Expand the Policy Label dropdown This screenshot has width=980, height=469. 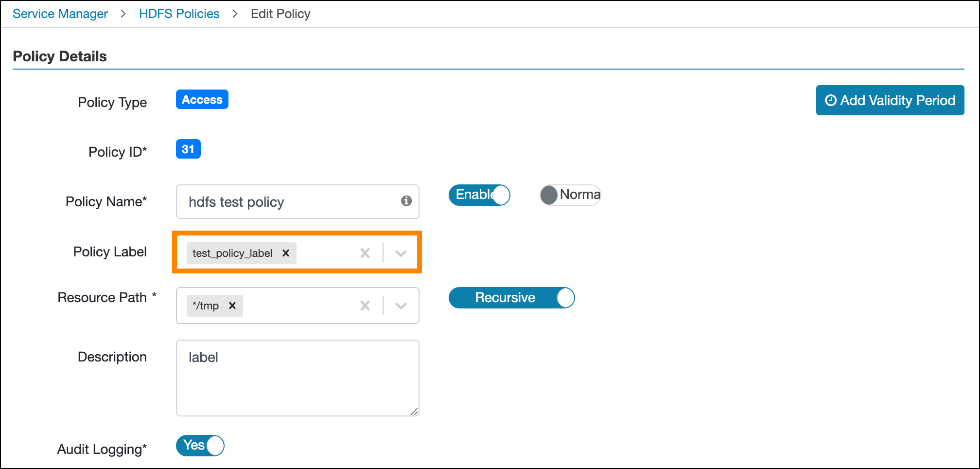point(401,253)
